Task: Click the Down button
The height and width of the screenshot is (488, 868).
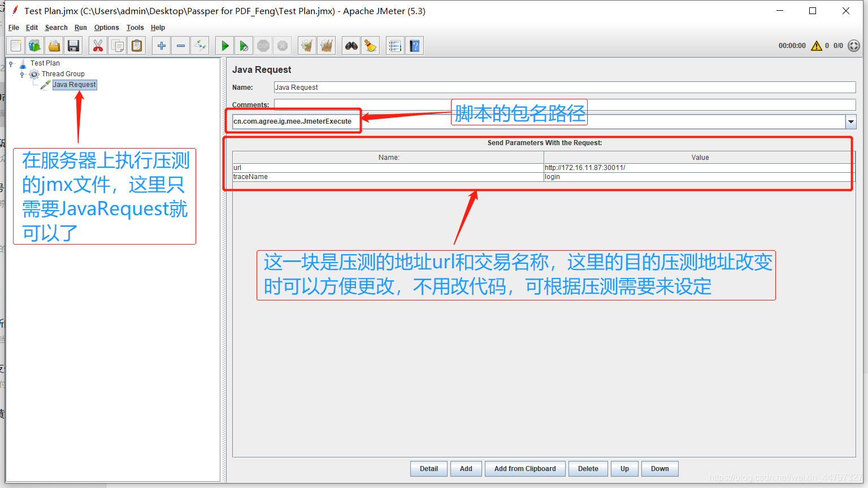Action: [x=659, y=469]
